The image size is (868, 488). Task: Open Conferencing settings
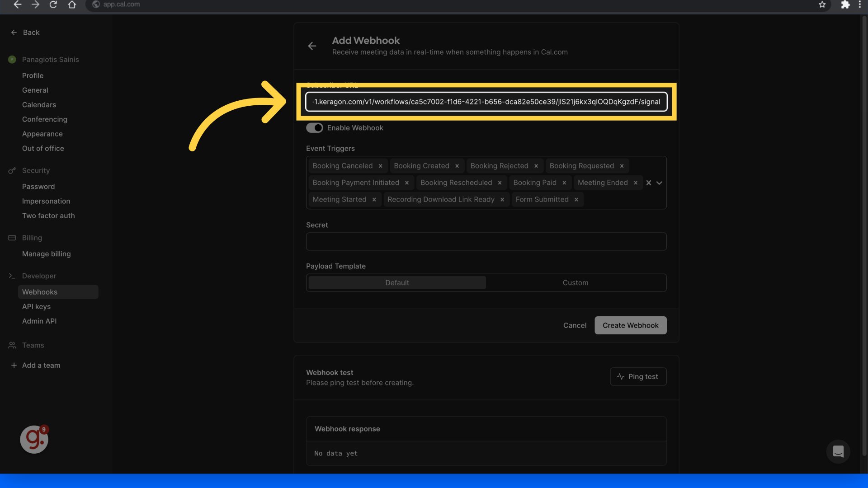[x=44, y=119]
